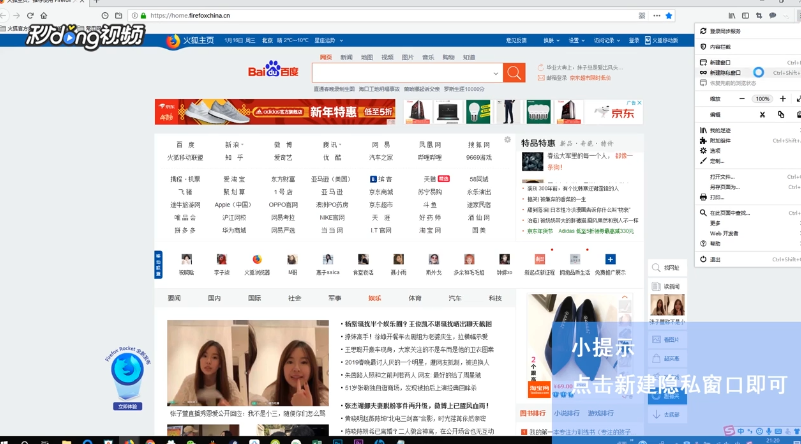Viewport: 801px width, 444px height.
Task: Open the 访问记录 history dropdown in header
Action: pyautogui.click(x=606, y=40)
